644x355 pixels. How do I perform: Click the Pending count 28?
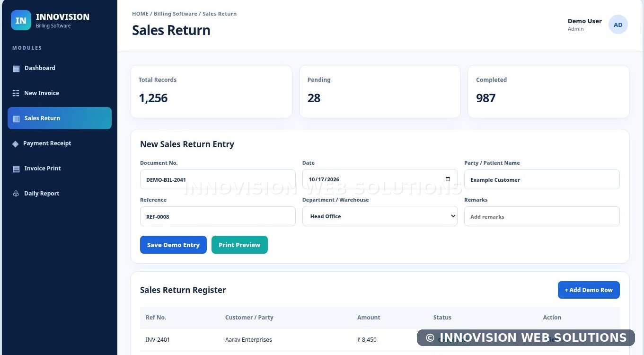tap(314, 98)
